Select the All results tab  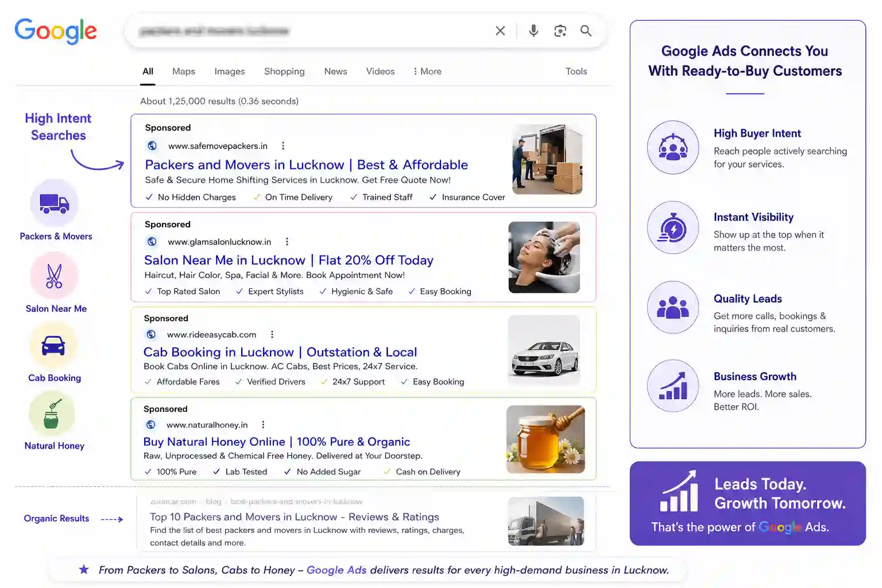tap(148, 71)
